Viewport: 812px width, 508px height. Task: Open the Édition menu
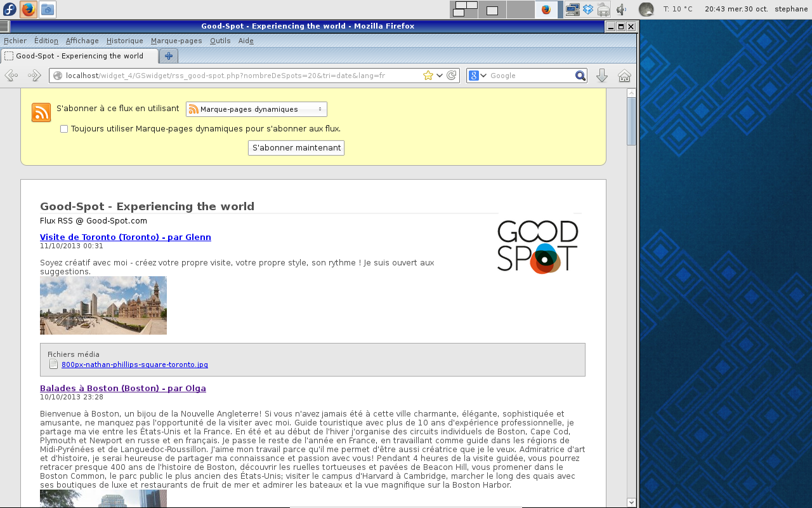(46, 41)
